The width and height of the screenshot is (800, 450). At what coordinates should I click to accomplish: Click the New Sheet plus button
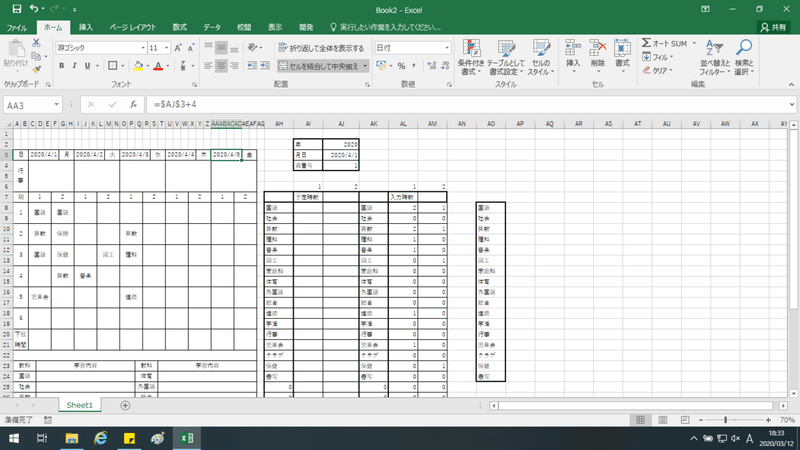point(125,405)
